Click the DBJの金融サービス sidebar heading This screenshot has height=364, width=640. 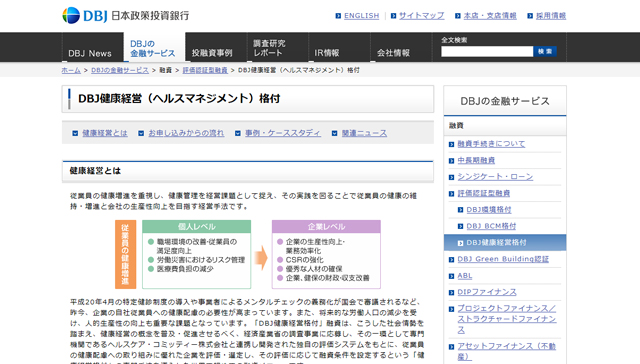pyautogui.click(x=505, y=101)
